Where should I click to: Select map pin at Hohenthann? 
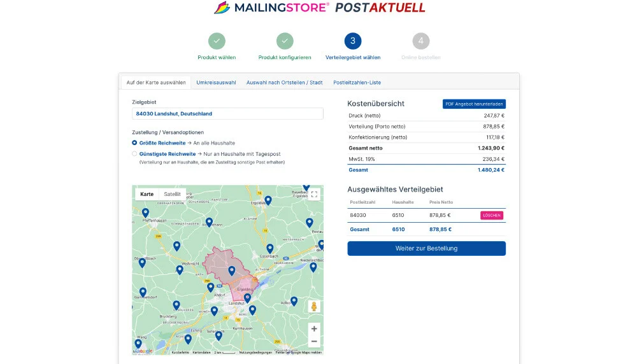tap(209, 222)
